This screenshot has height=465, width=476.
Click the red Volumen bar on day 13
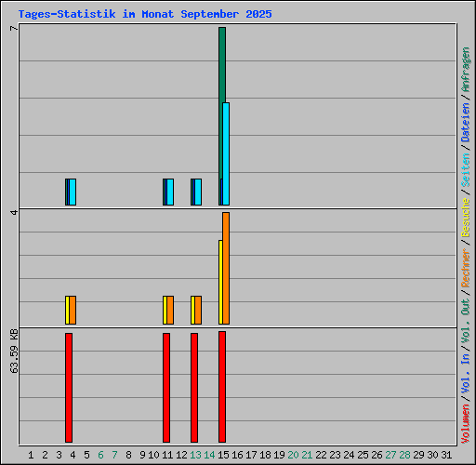click(x=194, y=388)
